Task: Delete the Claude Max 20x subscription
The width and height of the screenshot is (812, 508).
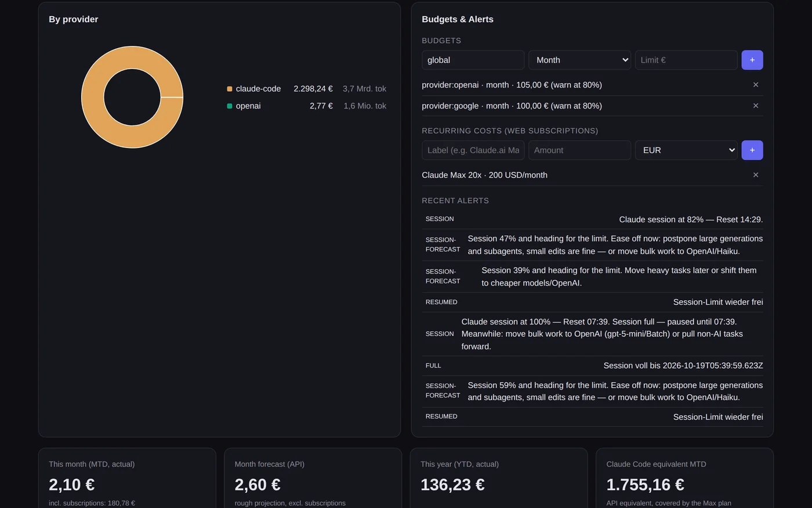Action: [755, 175]
